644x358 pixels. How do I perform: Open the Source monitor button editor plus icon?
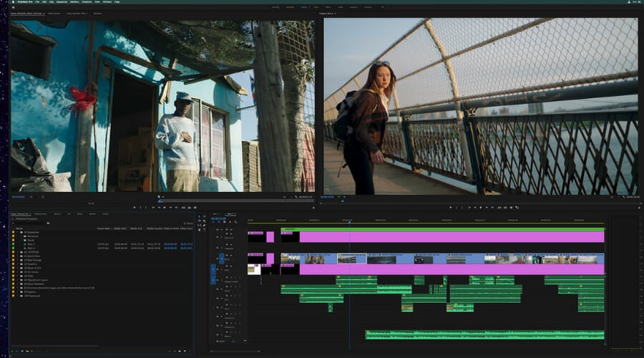(314, 208)
